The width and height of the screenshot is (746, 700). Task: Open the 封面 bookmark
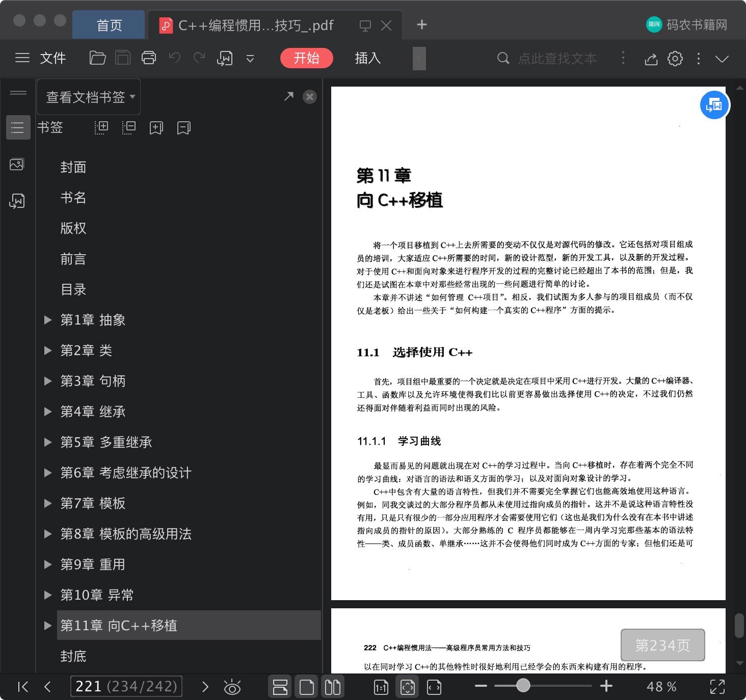(73, 167)
